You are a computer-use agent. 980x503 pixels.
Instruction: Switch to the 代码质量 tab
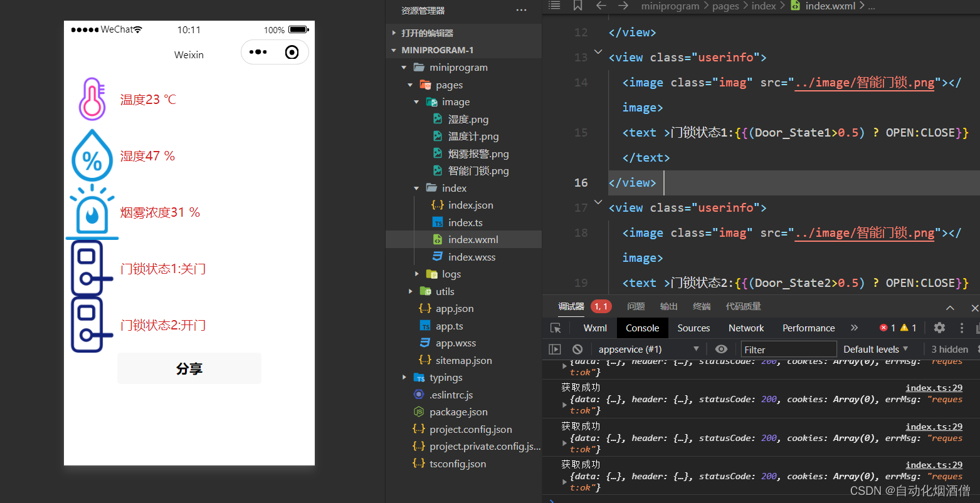[743, 306]
